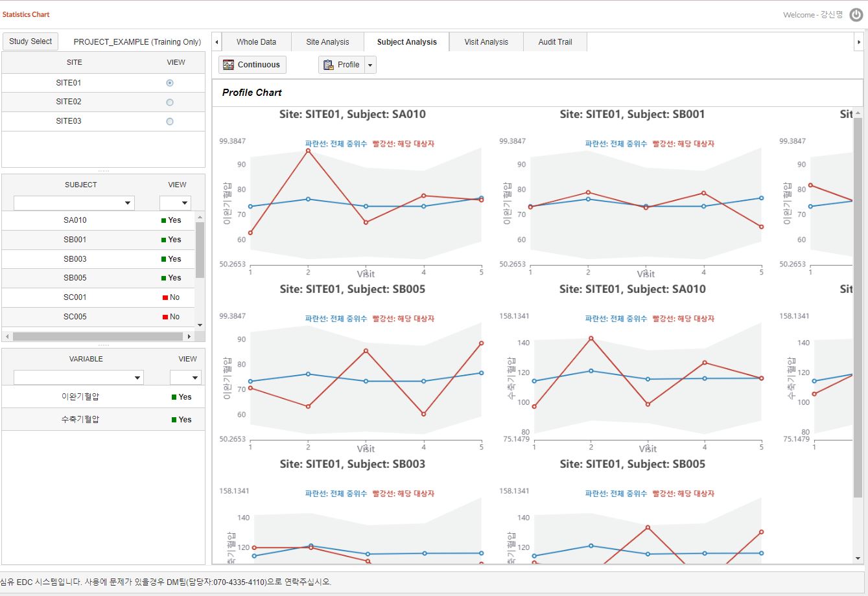Image resolution: width=868 pixels, height=596 pixels.
Task: Click the tab strip left scroll arrow
Action: point(217,42)
